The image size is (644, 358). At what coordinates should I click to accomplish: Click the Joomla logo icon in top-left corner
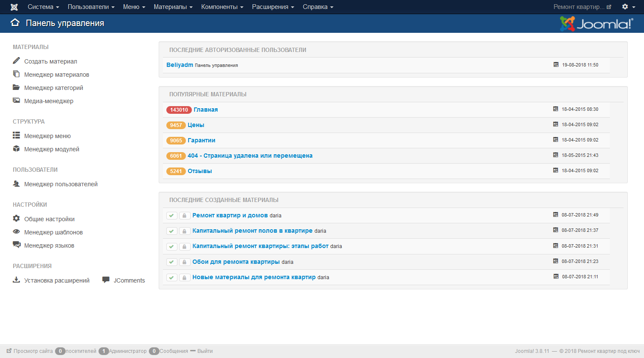click(x=14, y=7)
